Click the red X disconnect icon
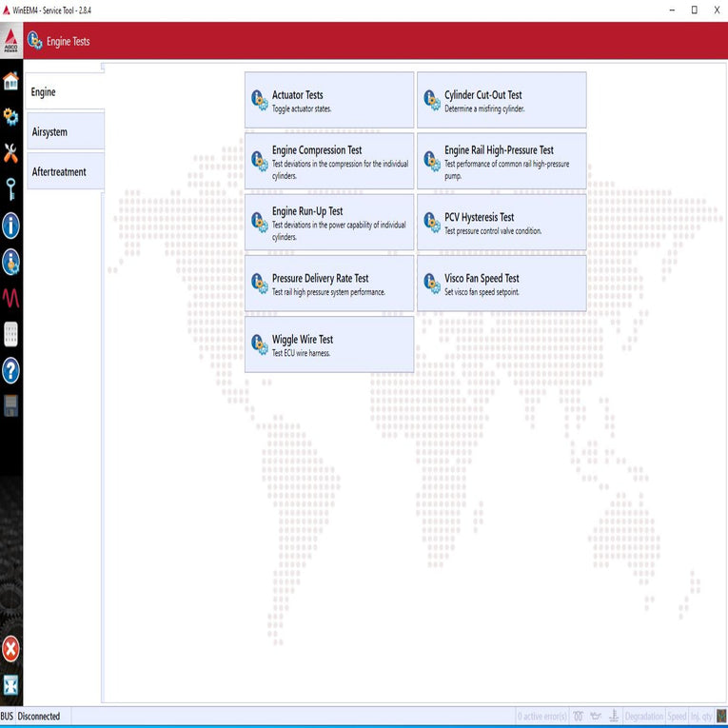This screenshot has width=728, height=728. click(x=10, y=649)
